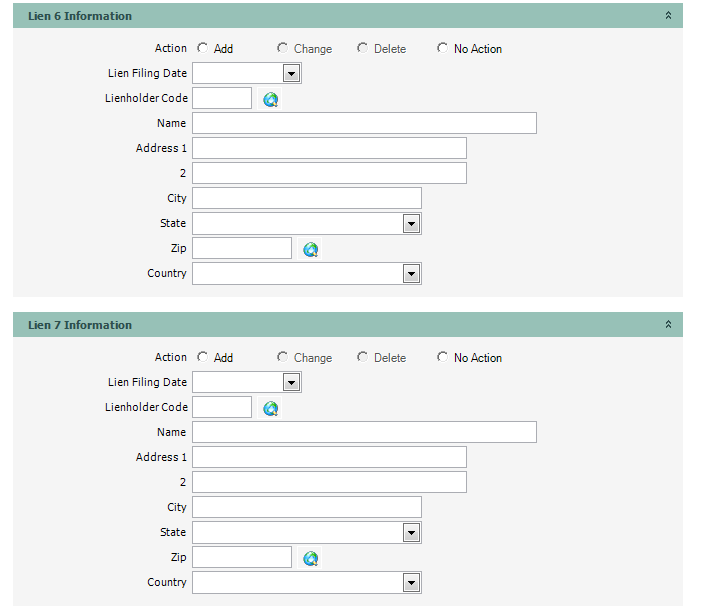
Task: Open State dropdown in Lien 6
Action: [411, 223]
